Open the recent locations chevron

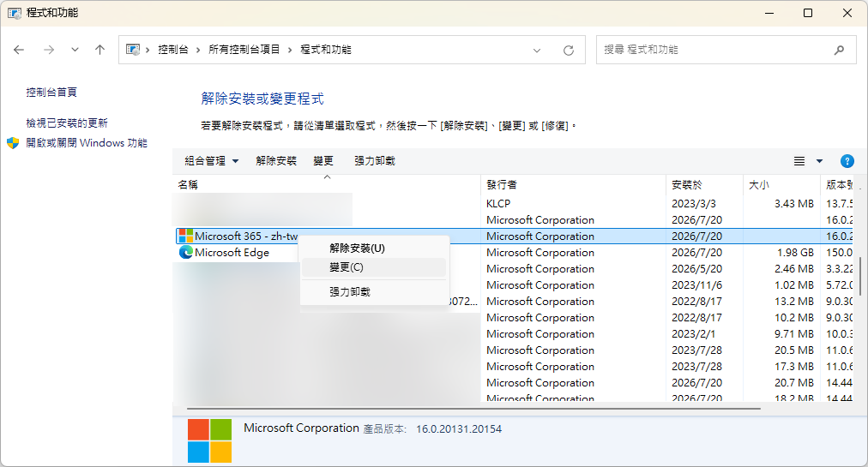point(75,50)
